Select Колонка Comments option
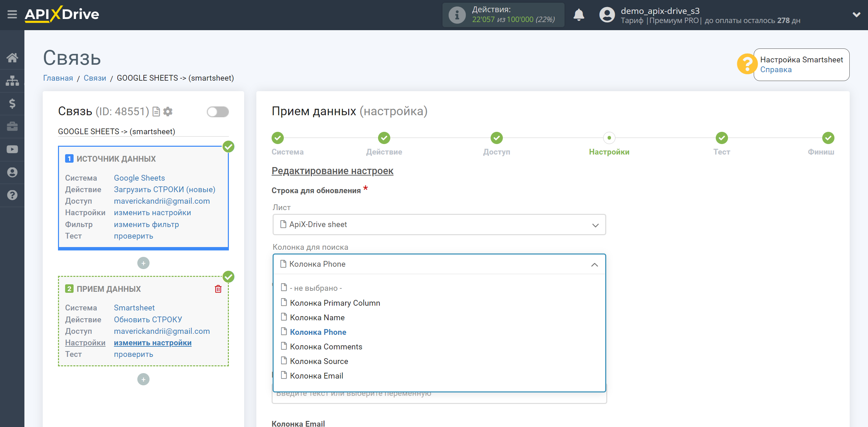 pos(326,346)
